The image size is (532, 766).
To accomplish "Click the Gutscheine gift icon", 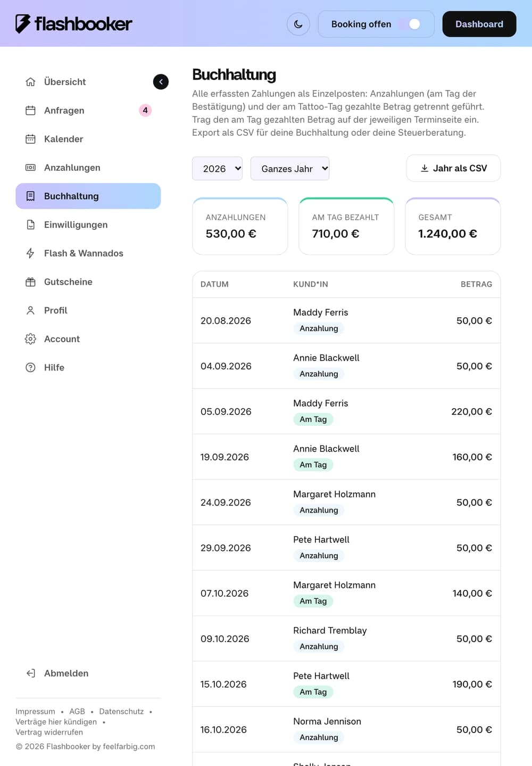I will (30, 282).
